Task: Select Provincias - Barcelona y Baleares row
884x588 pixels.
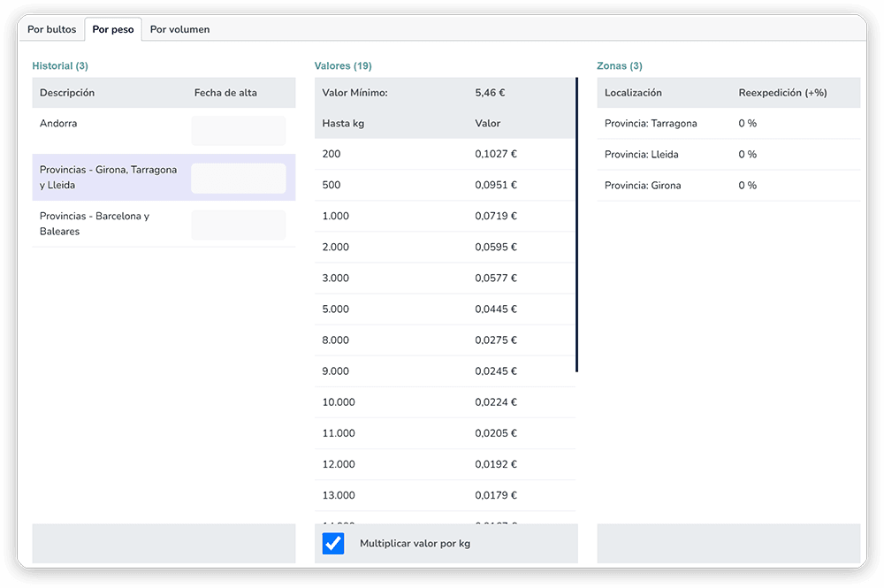Action: [164, 224]
